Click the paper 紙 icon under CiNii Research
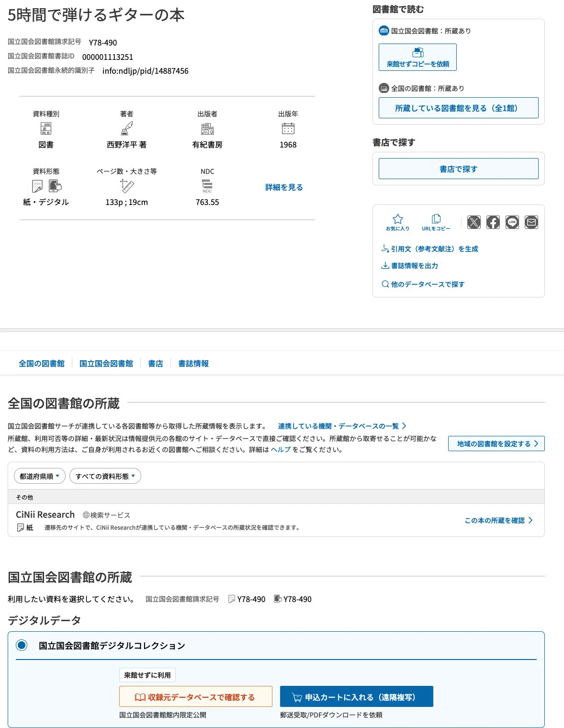Screen dimensions: 564x728 click(20, 528)
